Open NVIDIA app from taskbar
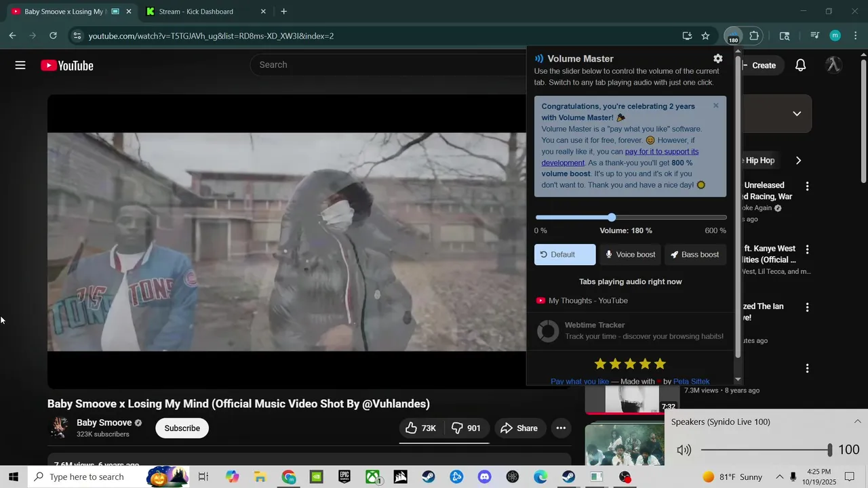The height and width of the screenshot is (488, 868). pyautogui.click(x=316, y=476)
